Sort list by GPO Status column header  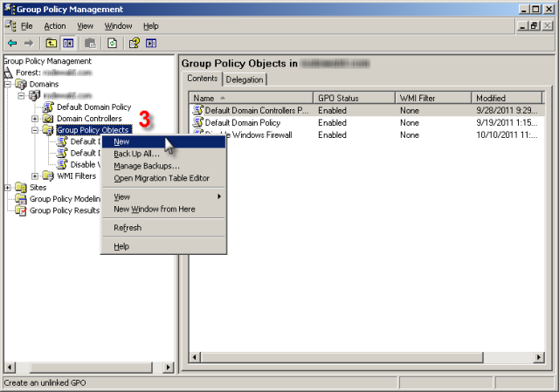click(354, 98)
